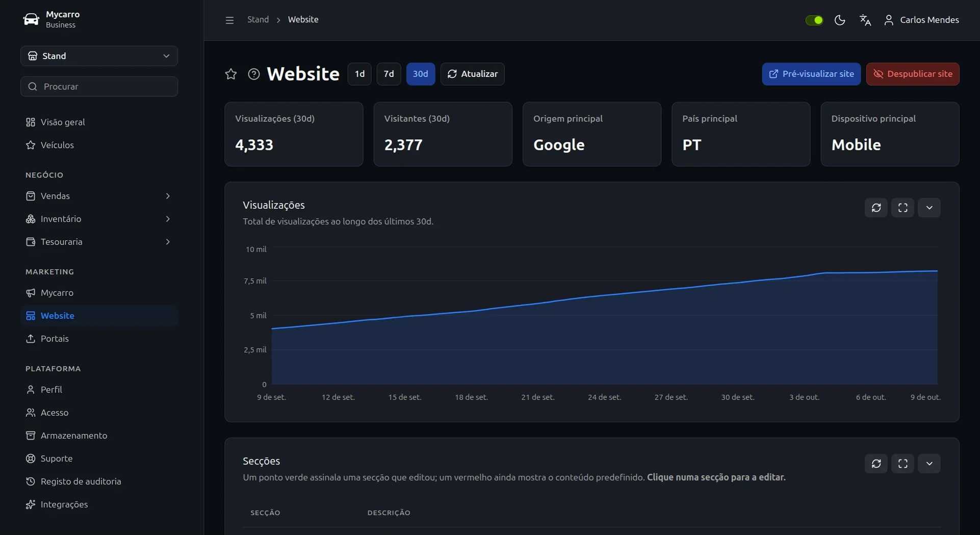Open Perfil in the sidebar
This screenshot has height=535, width=980.
point(99,390)
